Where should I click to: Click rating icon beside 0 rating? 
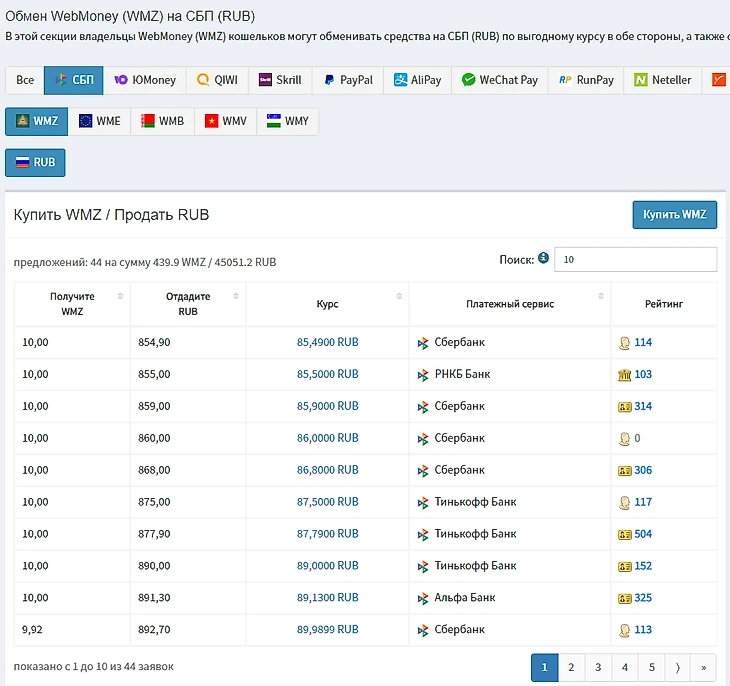tap(624, 439)
